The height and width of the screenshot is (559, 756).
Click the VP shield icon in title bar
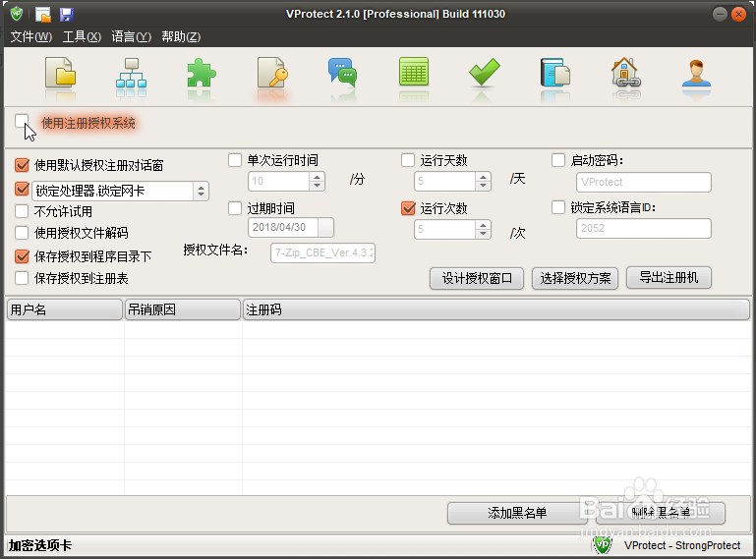(x=17, y=14)
